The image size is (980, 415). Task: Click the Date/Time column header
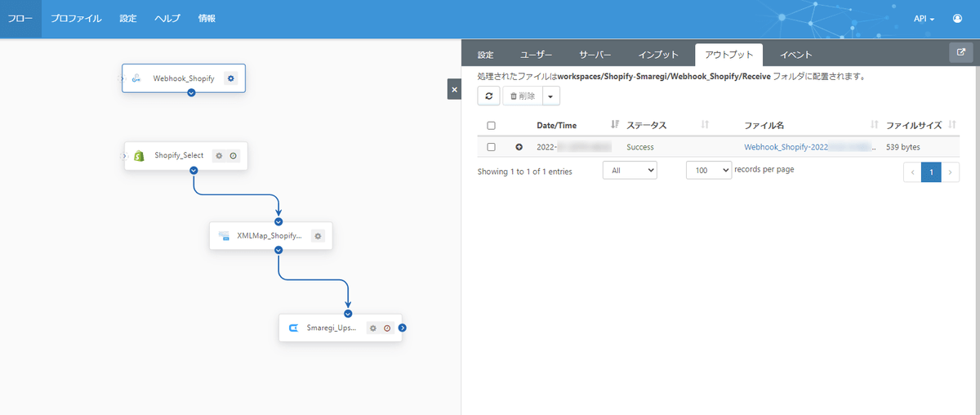pos(556,125)
